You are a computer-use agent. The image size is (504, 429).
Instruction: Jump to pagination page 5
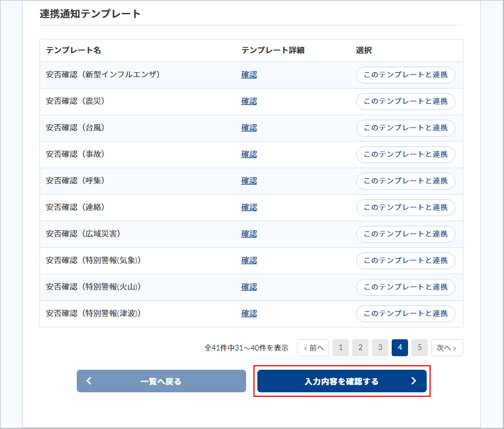point(419,348)
